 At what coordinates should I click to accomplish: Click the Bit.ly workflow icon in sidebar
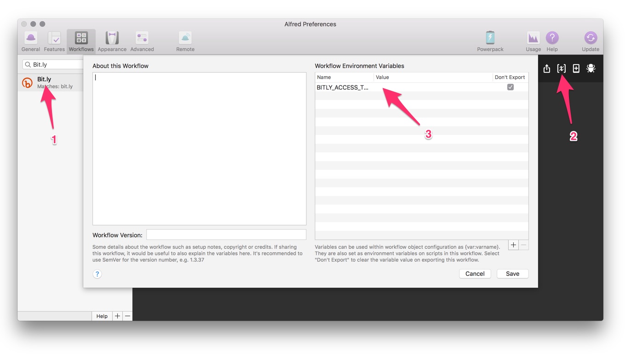[28, 83]
